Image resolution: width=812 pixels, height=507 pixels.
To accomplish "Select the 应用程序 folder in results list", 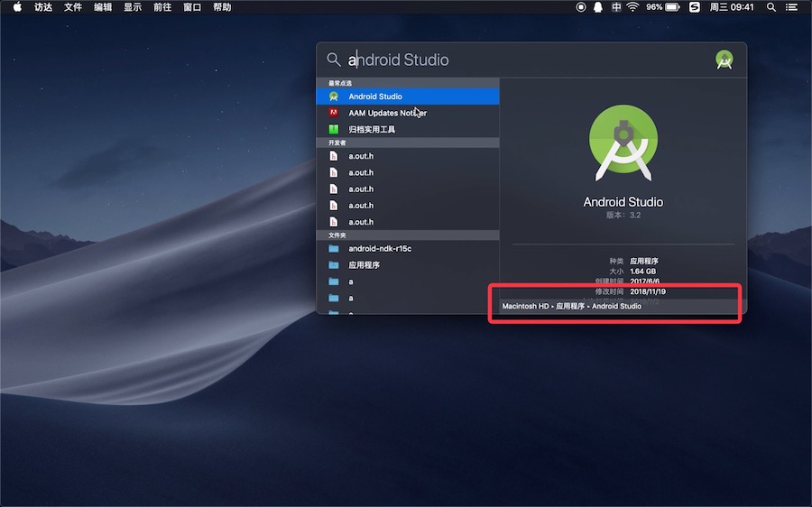I will (408, 265).
